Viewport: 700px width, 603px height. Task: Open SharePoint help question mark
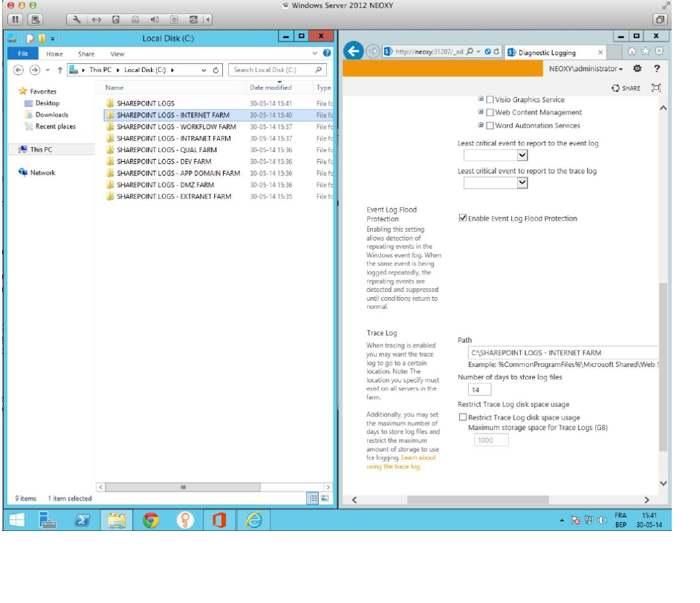[x=657, y=68]
